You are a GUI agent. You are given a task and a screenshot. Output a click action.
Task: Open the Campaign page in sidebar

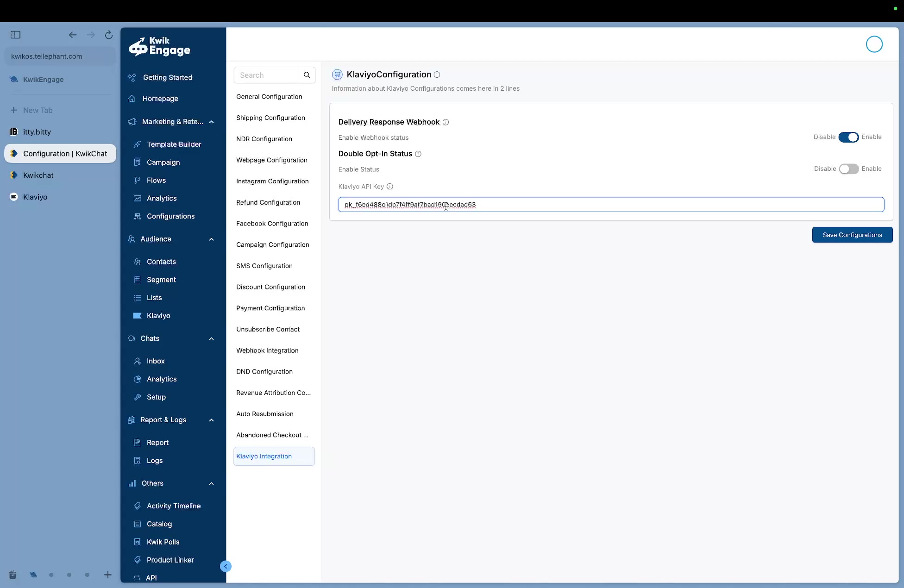(x=163, y=163)
